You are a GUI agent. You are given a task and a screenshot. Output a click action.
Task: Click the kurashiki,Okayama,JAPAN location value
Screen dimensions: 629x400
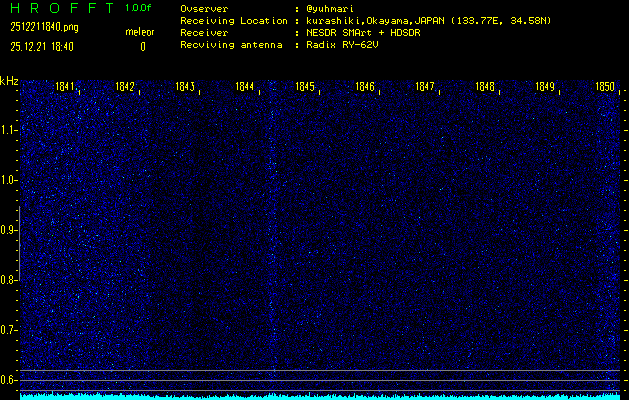point(428,21)
